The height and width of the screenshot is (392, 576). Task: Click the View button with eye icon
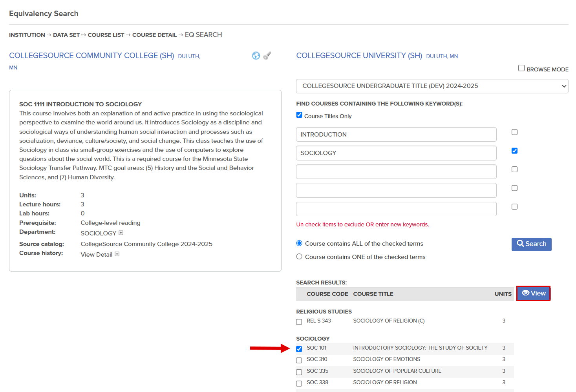pyautogui.click(x=533, y=294)
